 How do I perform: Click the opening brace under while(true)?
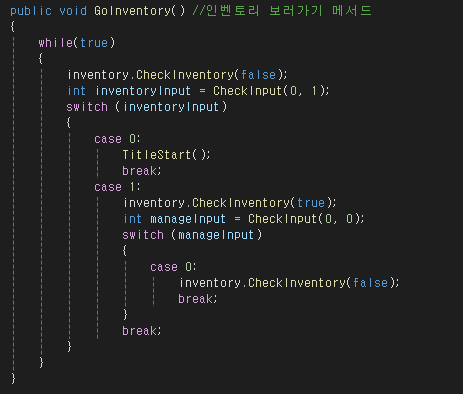coord(41,59)
